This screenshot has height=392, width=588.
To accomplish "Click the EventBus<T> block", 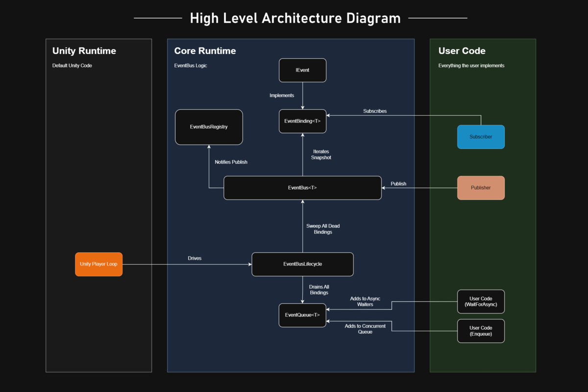I will pyautogui.click(x=302, y=188).
